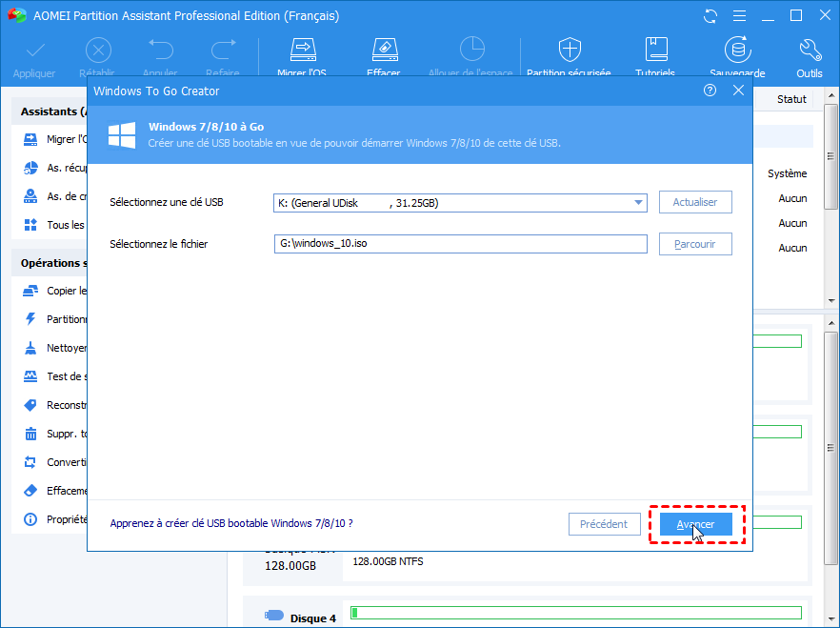Click the Refaire redo arrow
The image size is (840, 628).
click(224, 50)
